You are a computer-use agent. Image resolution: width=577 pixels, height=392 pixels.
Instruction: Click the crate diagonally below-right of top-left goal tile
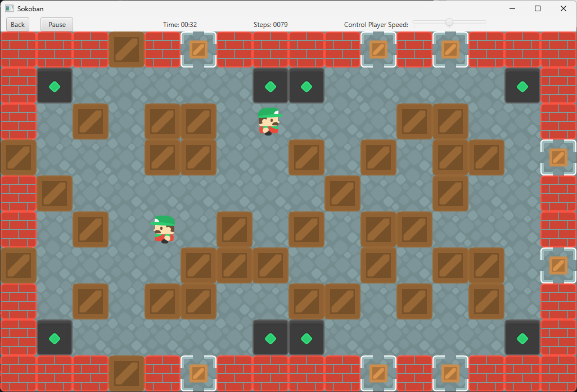coord(91,121)
